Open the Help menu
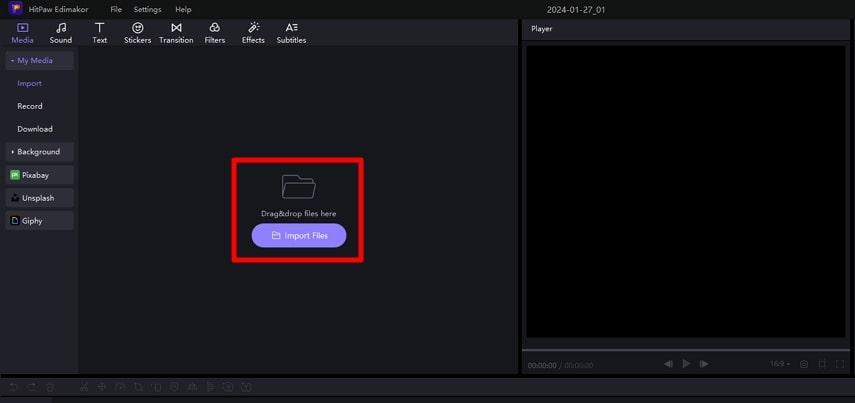Viewport: 855px width, 403px height. click(183, 10)
